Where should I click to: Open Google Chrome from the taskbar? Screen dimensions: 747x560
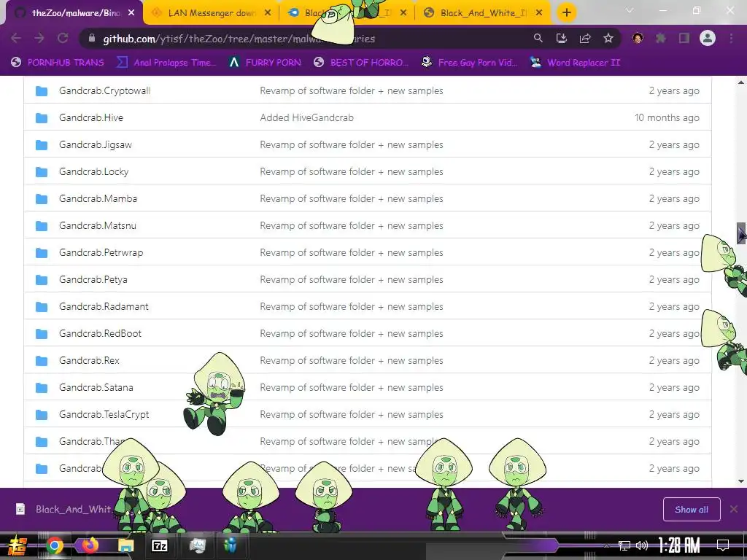(54, 545)
